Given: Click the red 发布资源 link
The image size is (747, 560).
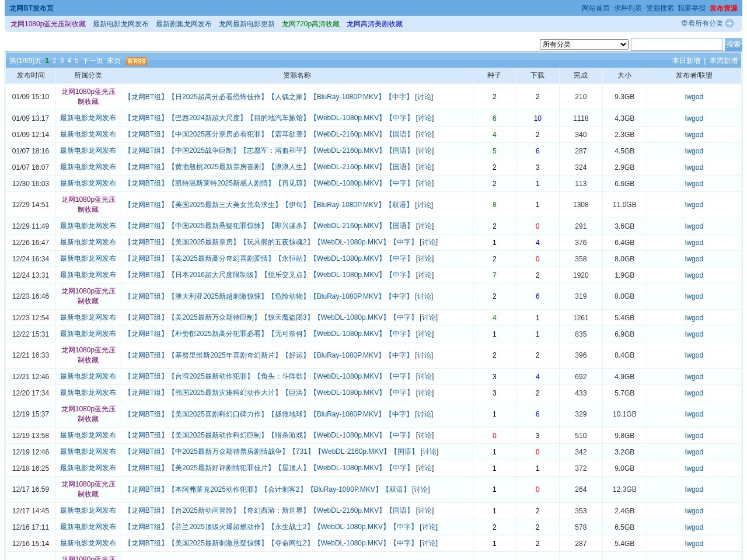Looking at the screenshot, I should coord(723,8).
